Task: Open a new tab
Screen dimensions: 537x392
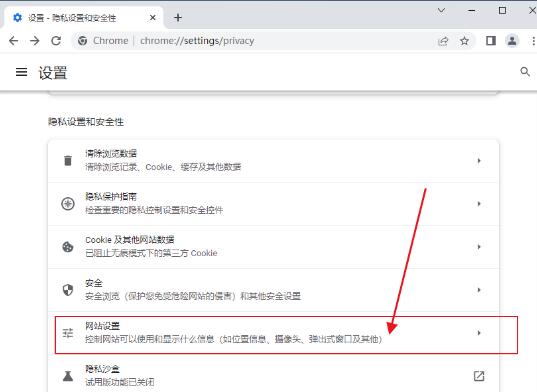Action: pos(178,17)
